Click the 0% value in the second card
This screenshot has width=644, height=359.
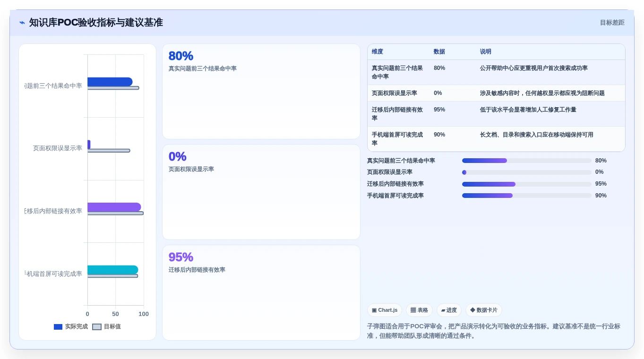(178, 156)
